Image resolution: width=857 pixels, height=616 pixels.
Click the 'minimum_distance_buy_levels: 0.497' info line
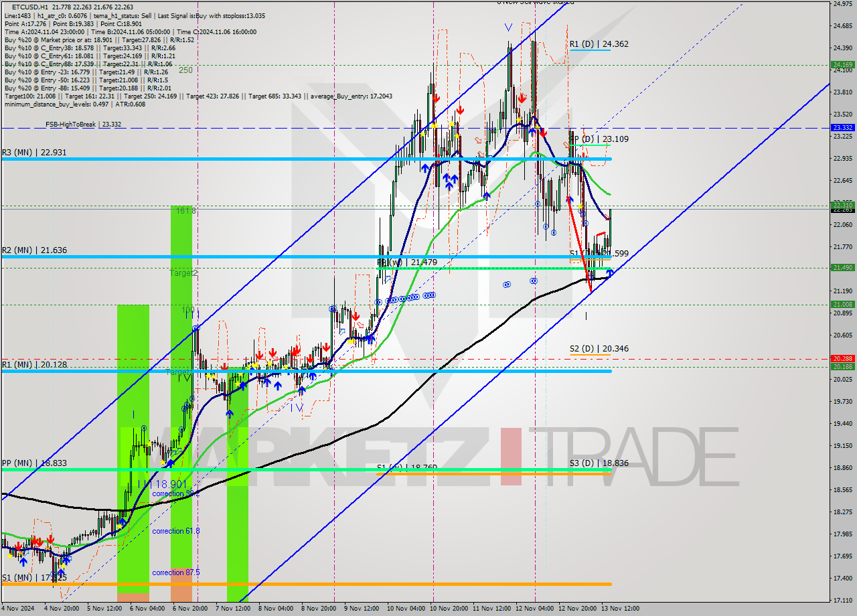(74, 104)
